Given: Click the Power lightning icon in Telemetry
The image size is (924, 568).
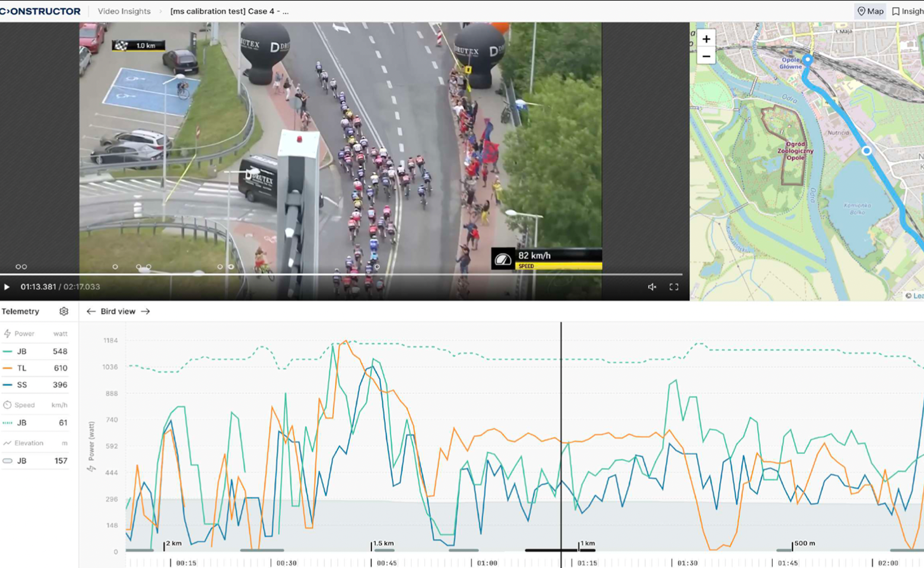Looking at the screenshot, I should (7, 333).
